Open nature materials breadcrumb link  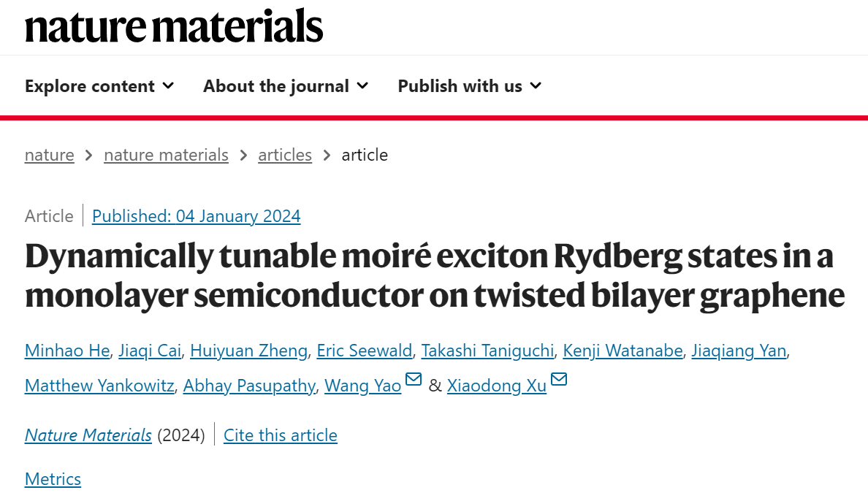[166, 155]
